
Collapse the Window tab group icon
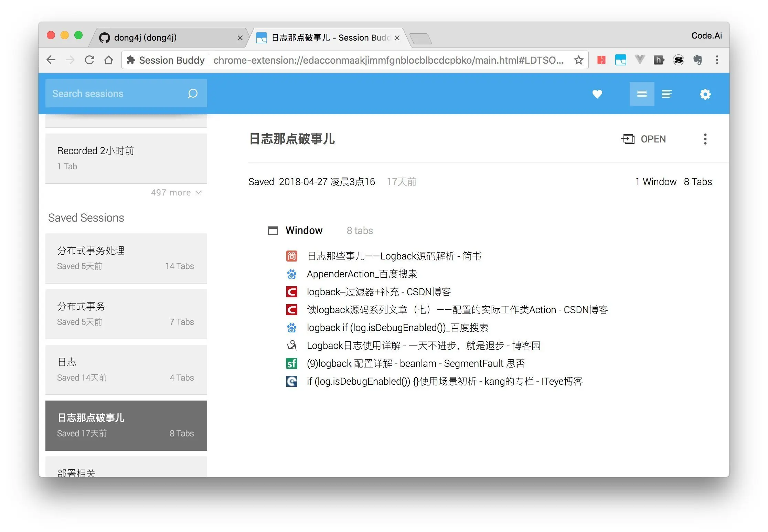pos(273,231)
